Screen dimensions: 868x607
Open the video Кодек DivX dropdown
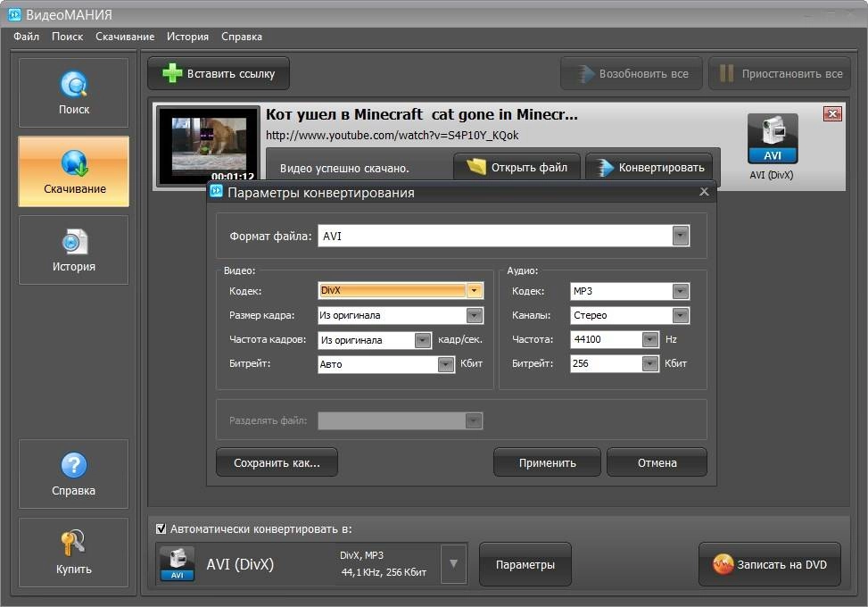coord(474,290)
